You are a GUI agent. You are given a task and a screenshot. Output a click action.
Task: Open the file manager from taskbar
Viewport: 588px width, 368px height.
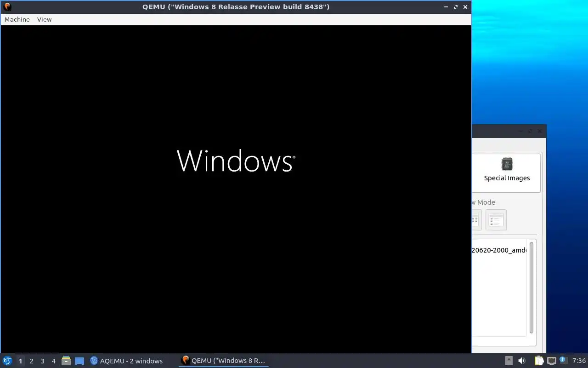66,361
